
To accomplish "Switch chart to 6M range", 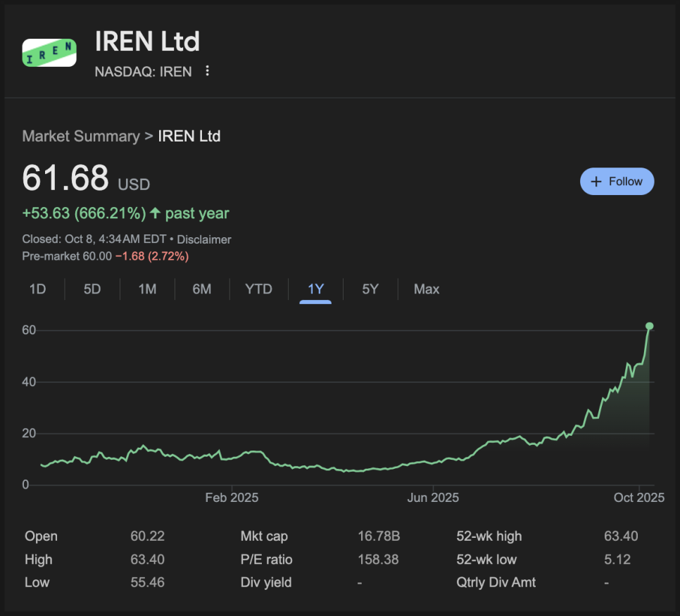I will [x=202, y=289].
